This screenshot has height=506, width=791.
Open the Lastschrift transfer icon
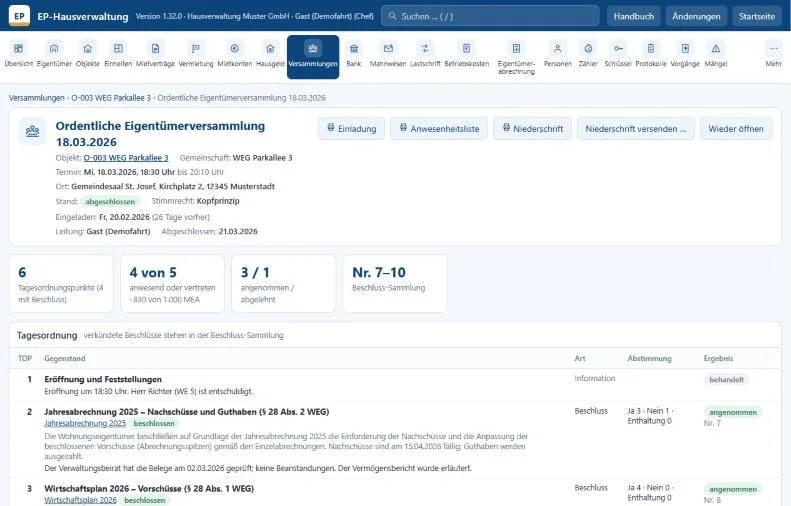425,48
